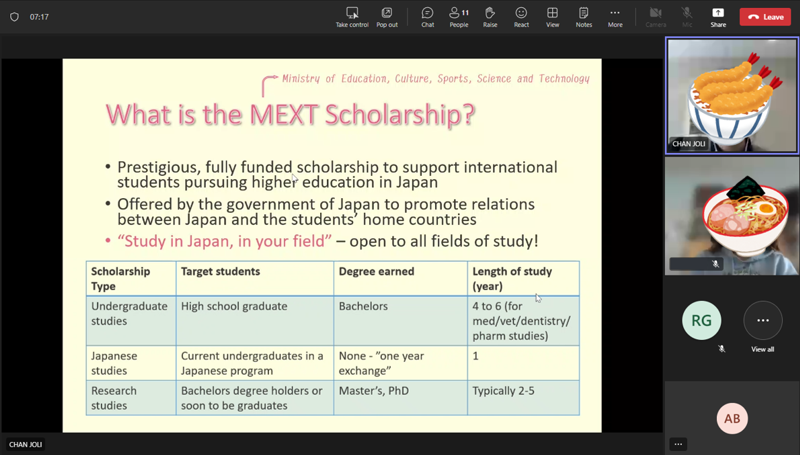Viewport: 800px width, 455px height.
Task: Leave the meeting
Action: [765, 17]
